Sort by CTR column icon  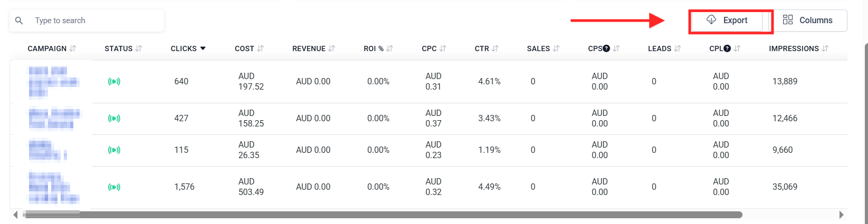[495, 48]
